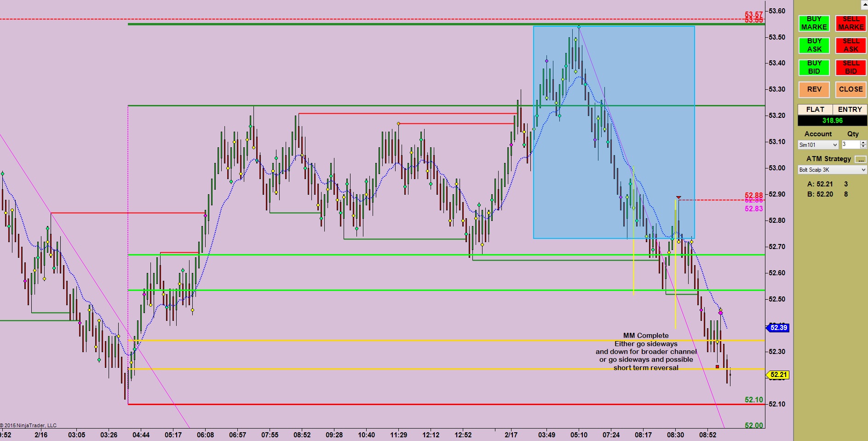Click the blue 52.39 price marker
The image size is (868, 441).
coord(778,328)
